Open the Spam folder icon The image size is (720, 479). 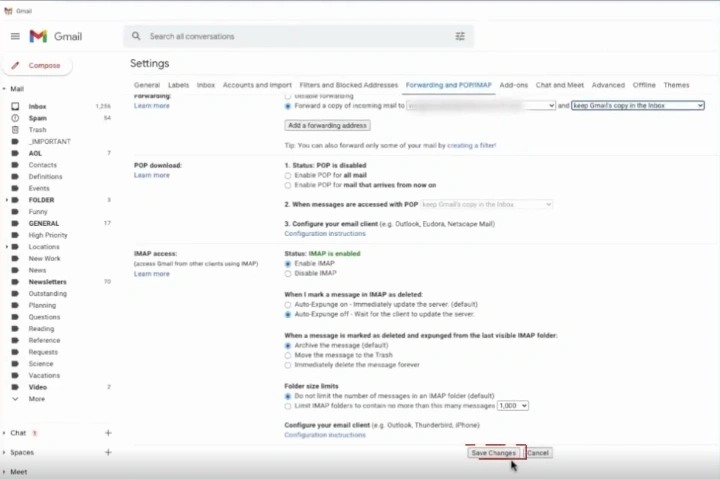15,118
